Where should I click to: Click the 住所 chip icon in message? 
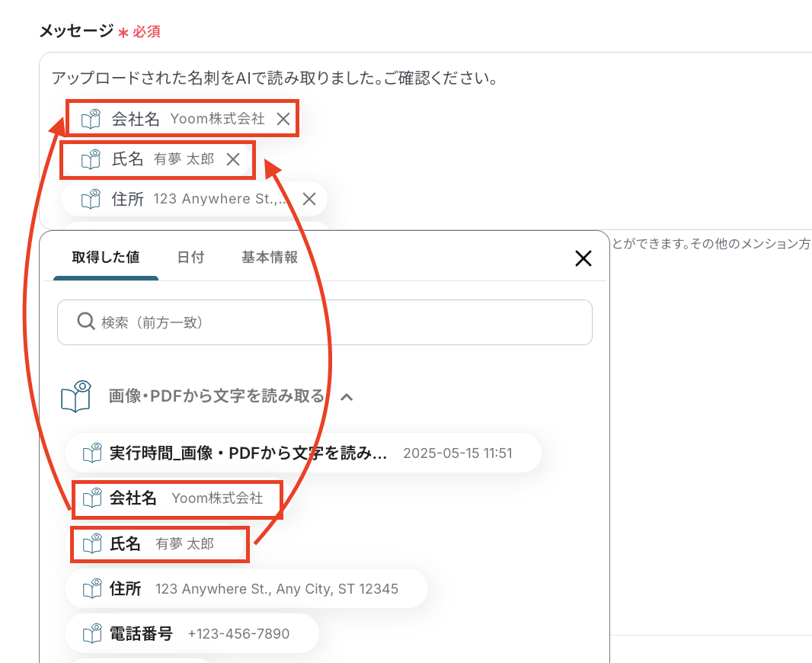(91, 199)
